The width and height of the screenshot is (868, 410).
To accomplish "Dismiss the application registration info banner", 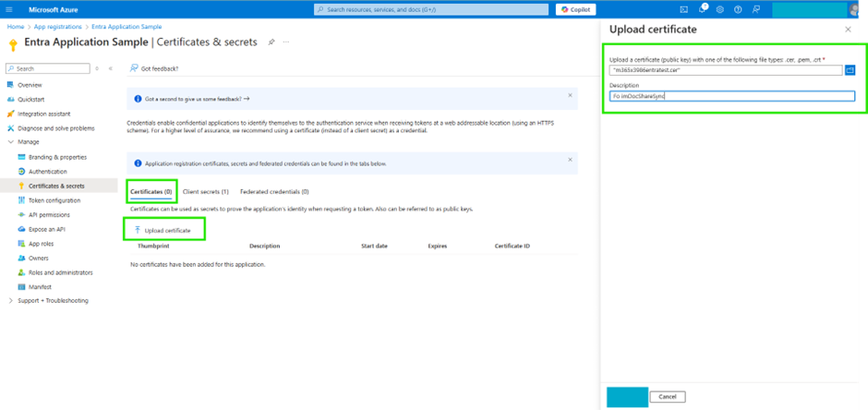I will (570, 160).
